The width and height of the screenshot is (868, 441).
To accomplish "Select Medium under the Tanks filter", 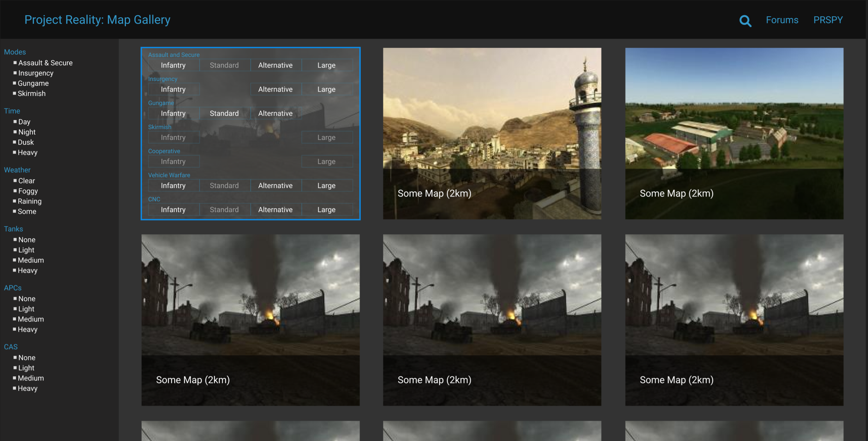I will click(31, 260).
